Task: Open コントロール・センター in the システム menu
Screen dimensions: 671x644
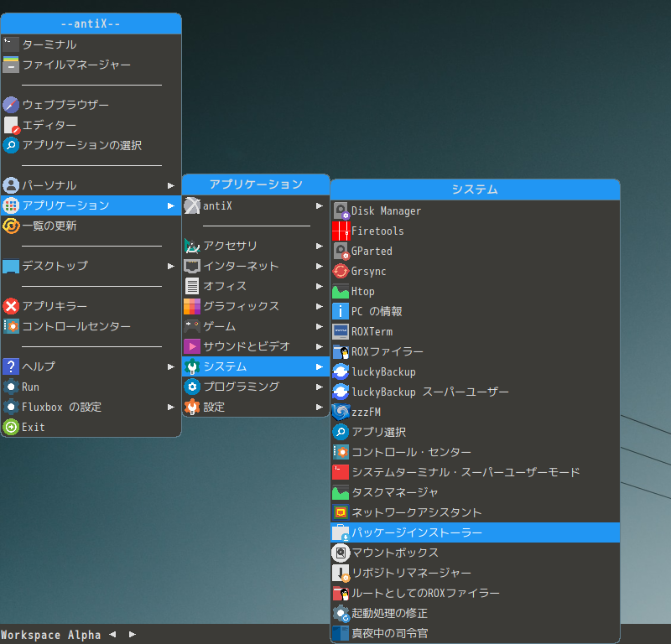Action: 475,452
